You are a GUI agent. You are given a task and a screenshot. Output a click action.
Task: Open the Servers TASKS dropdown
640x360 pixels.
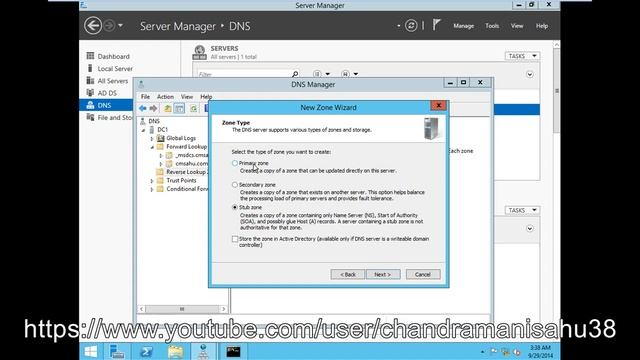point(522,56)
